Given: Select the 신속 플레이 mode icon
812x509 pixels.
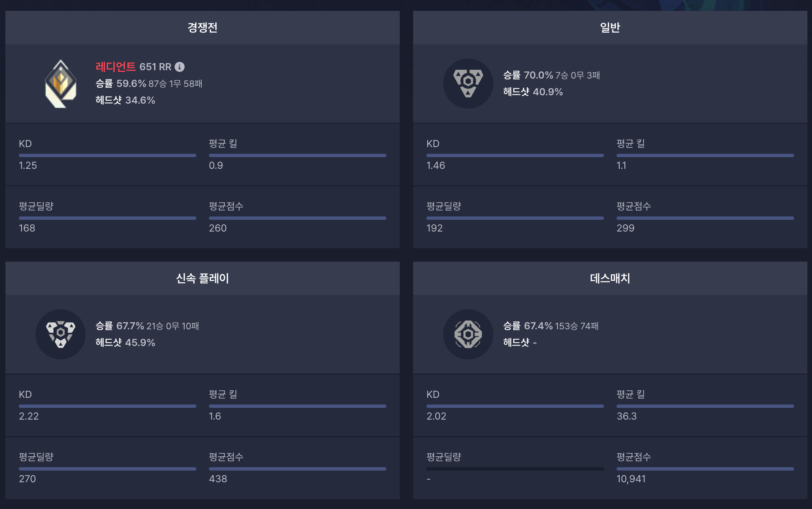Looking at the screenshot, I should click(61, 334).
